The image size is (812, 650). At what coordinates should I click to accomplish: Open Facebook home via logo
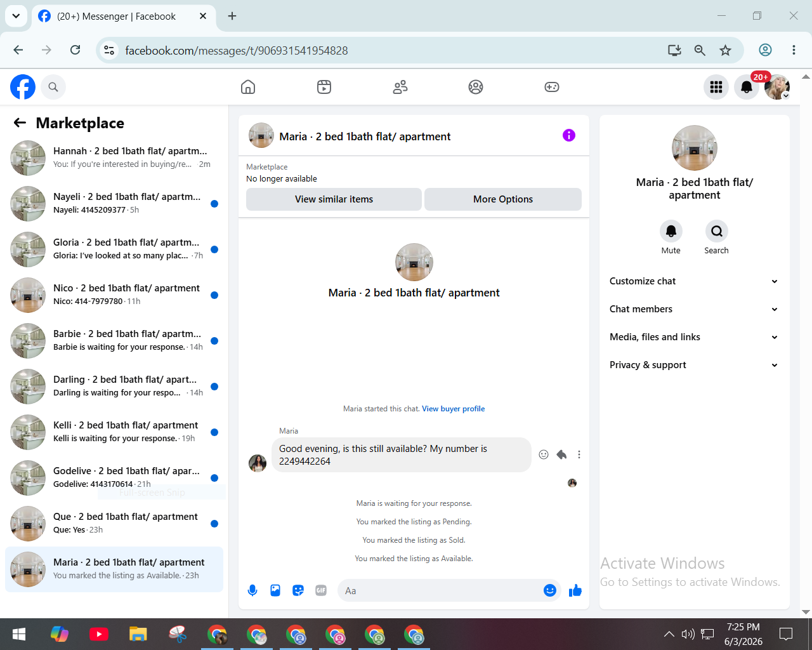[x=23, y=87]
